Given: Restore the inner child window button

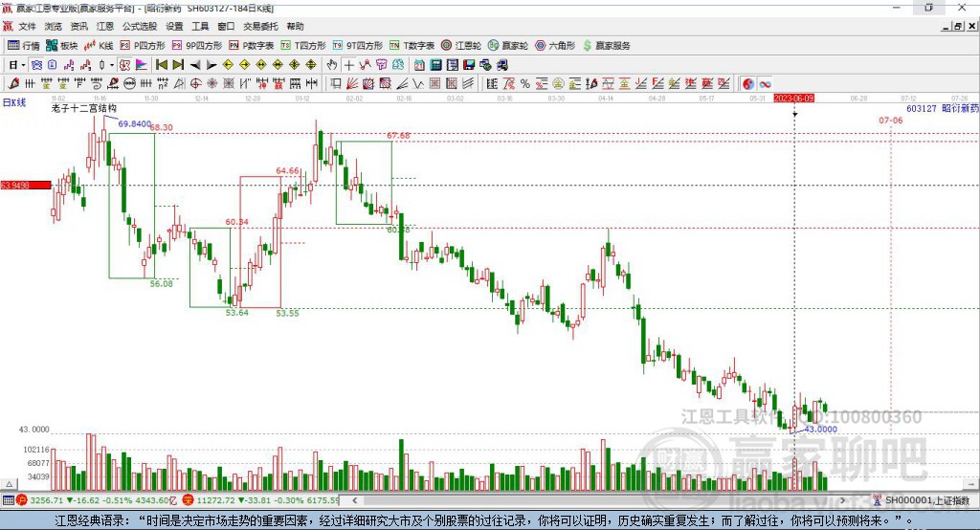Looking at the screenshot, I should point(957,26).
